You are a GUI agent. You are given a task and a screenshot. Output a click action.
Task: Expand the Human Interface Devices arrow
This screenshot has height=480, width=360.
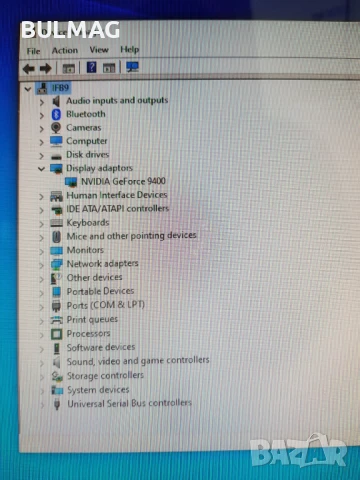point(42,197)
